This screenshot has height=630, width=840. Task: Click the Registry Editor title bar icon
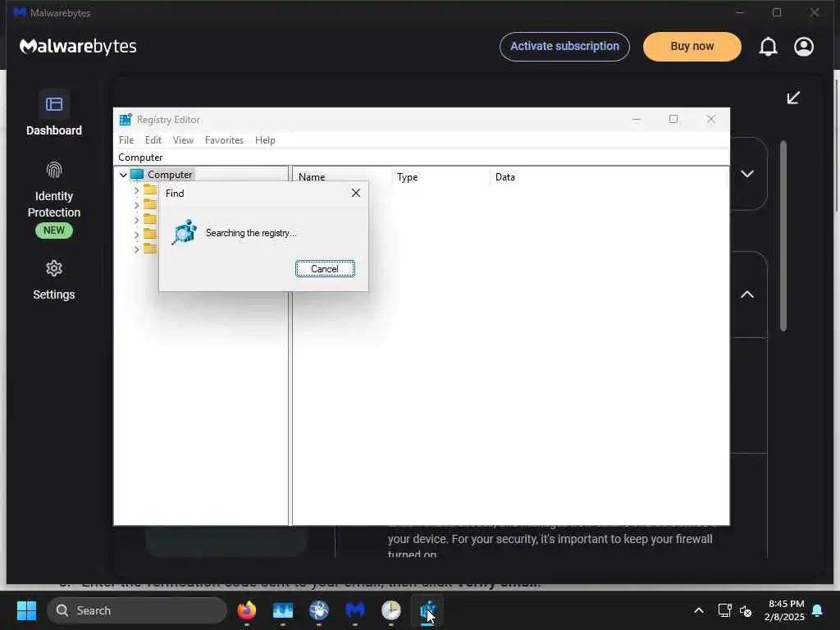pyautogui.click(x=126, y=120)
